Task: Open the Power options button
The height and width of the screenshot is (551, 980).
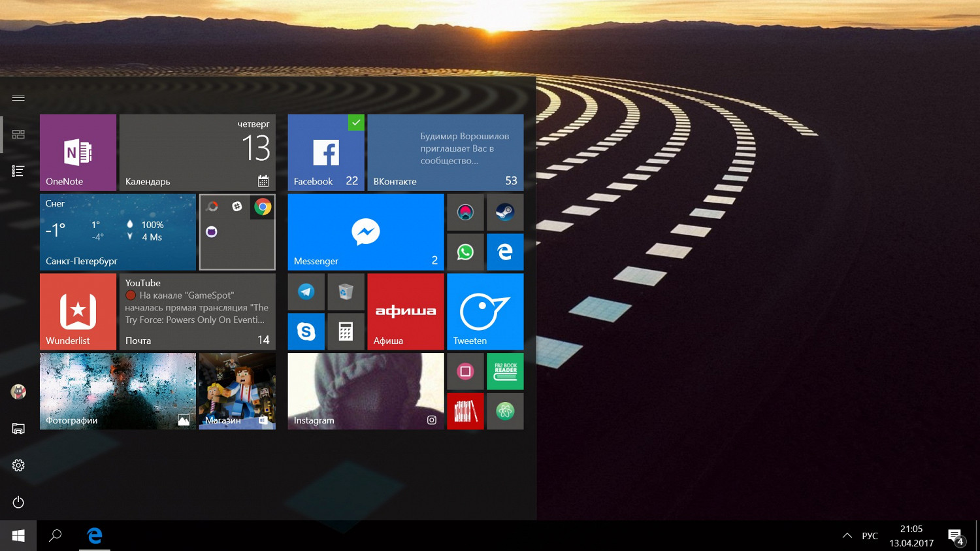Action: pos(18,502)
